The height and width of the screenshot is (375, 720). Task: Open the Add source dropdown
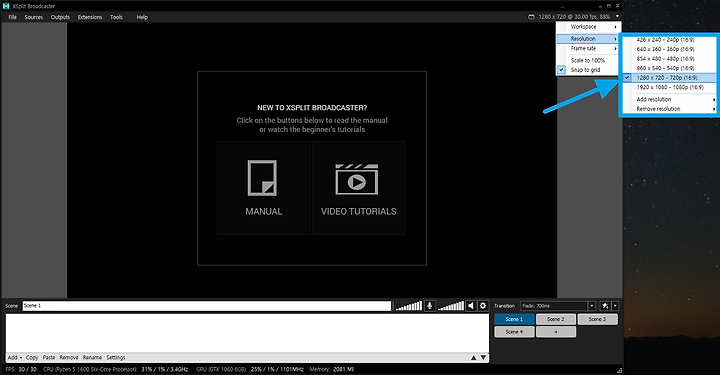point(15,358)
